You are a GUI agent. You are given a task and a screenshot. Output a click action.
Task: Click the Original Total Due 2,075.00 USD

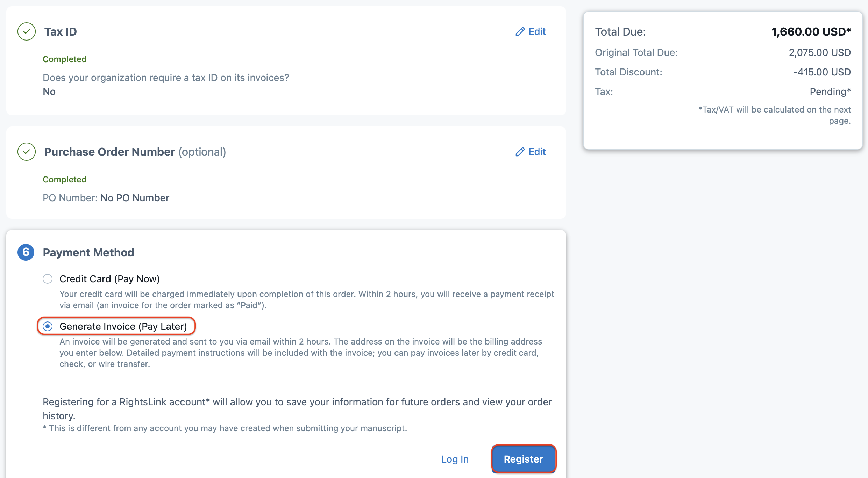[819, 52]
